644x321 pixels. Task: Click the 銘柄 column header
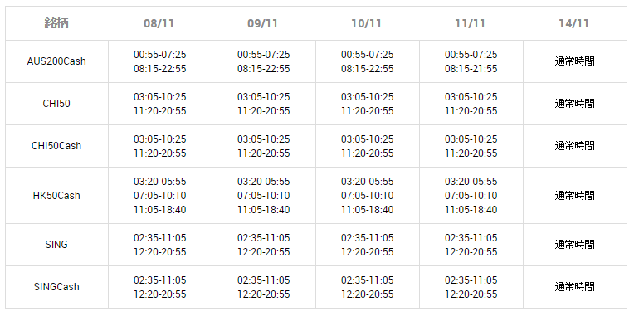(56, 23)
